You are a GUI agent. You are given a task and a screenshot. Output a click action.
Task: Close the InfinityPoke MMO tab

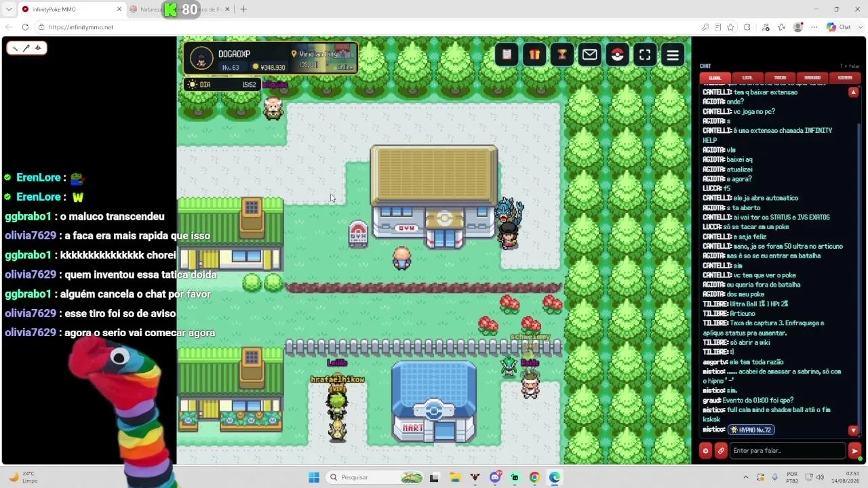click(119, 9)
